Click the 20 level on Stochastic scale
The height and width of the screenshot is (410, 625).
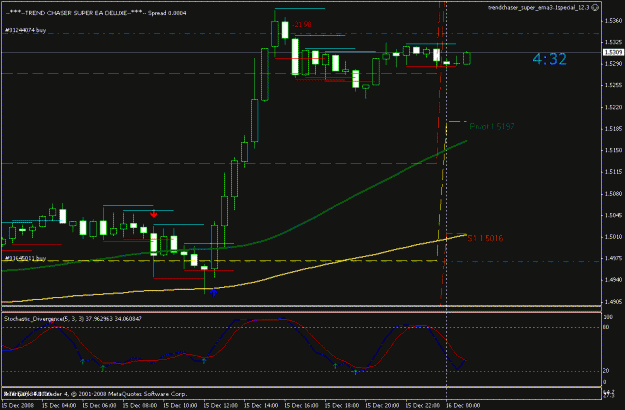606,371
